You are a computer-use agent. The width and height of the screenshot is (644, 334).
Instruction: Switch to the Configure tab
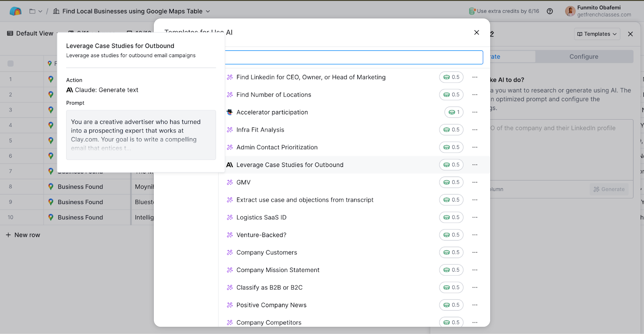coord(584,57)
